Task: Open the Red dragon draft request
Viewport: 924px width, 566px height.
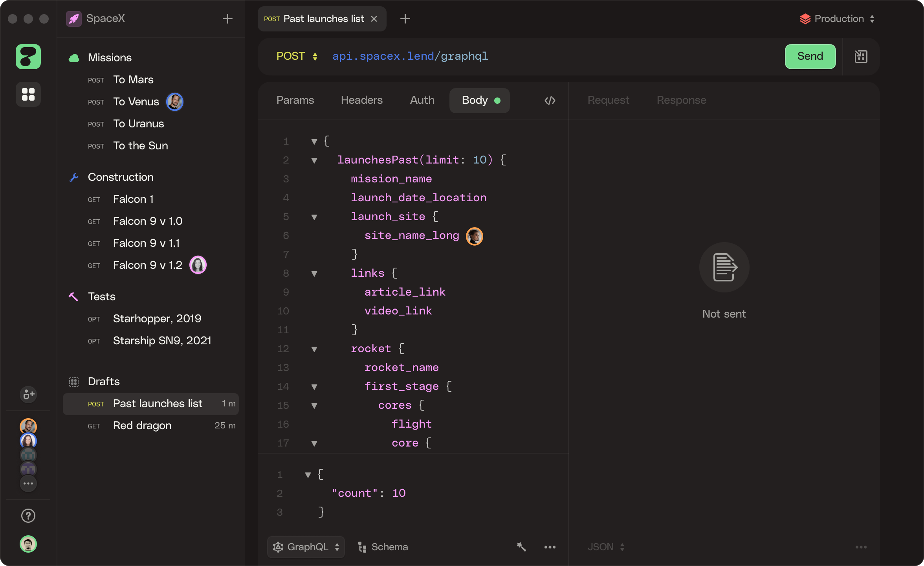Action: coord(142,426)
